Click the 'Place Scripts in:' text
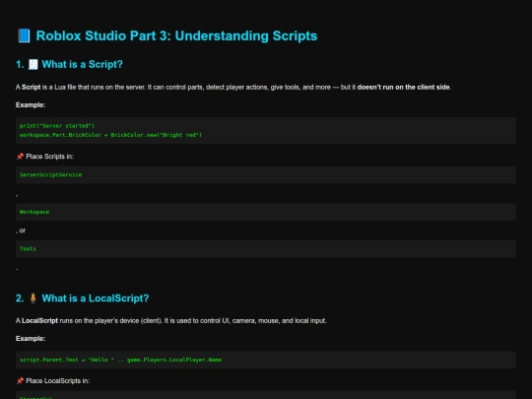Screen dimensions: 532x399 point(50,156)
